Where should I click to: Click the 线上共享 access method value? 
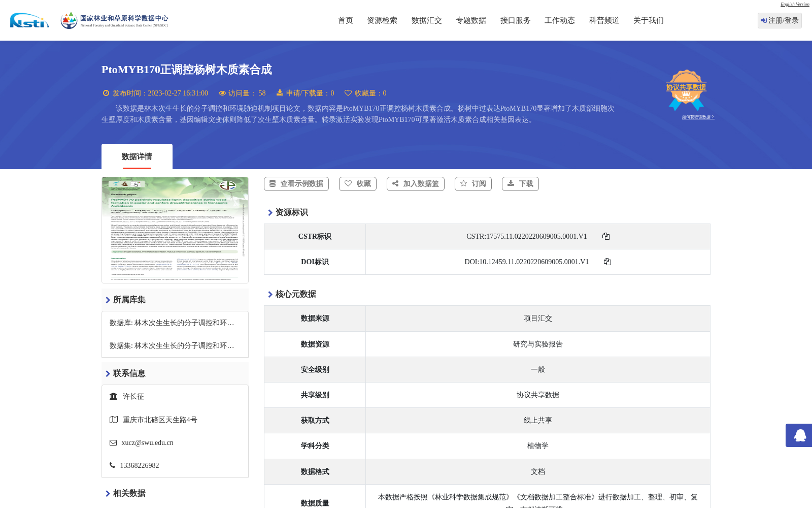point(538,420)
